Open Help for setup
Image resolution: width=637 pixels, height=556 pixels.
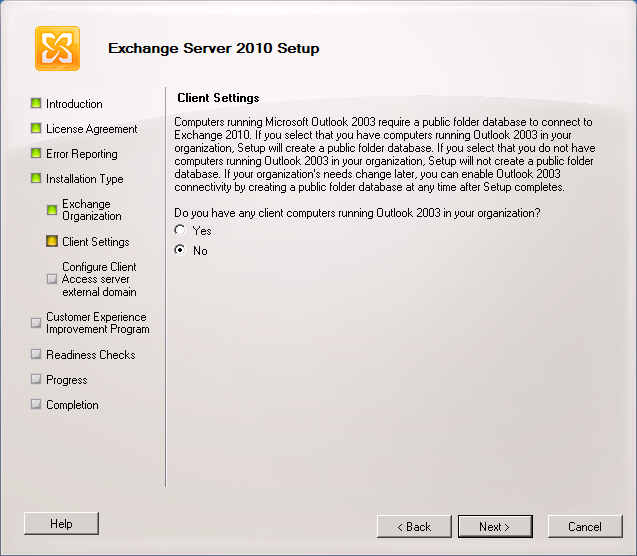point(61,523)
